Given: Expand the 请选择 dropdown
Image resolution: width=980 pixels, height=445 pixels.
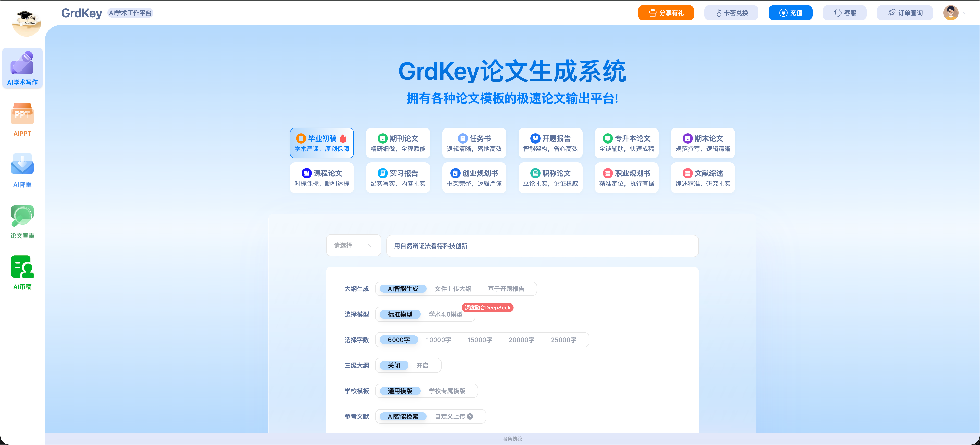Looking at the screenshot, I should pyautogui.click(x=353, y=245).
